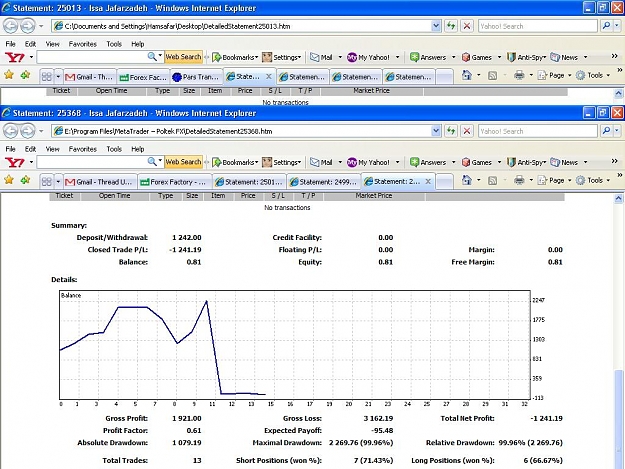This screenshot has width=625, height=469.
Task: Expand toolbar overflow chevron in Statement 25368 Yahoo bar
Action: [x=614, y=161]
